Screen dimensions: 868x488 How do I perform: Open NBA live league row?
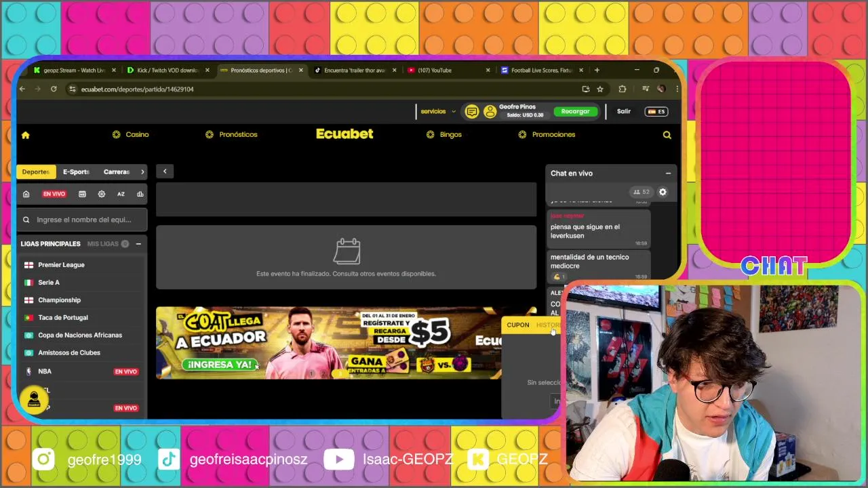81,371
